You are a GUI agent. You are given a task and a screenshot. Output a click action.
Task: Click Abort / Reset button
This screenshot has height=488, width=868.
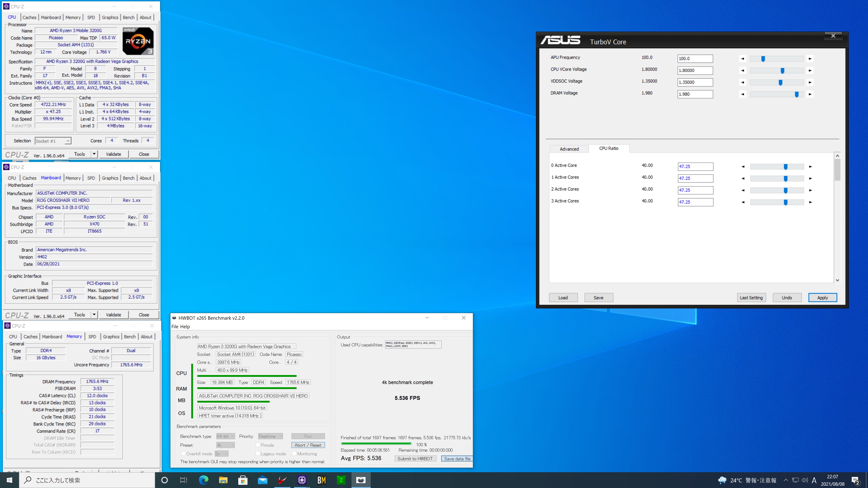308,445
